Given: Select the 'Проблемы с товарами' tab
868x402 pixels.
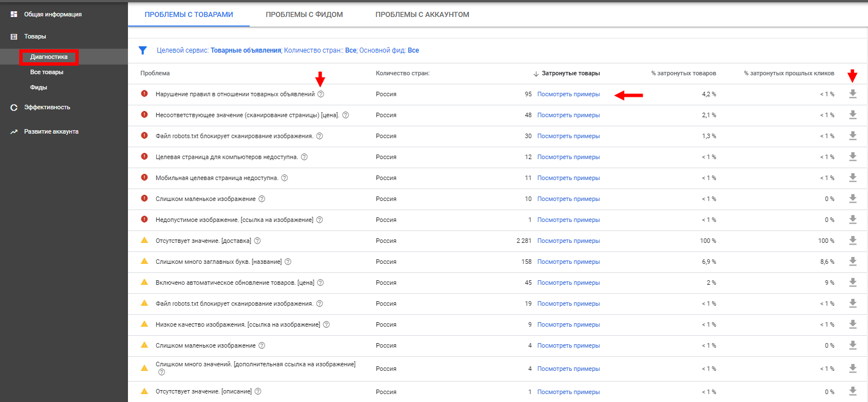Looking at the screenshot, I should pyautogui.click(x=189, y=14).
